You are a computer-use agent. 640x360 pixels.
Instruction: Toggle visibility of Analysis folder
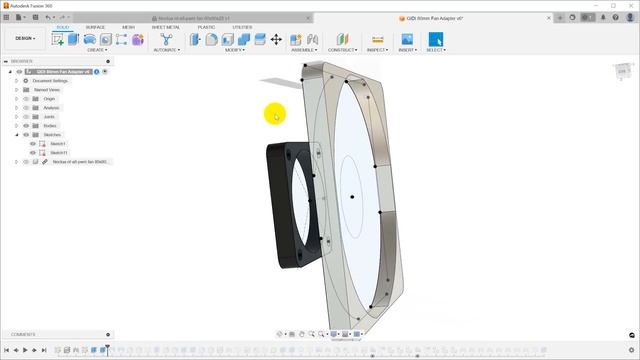(26, 108)
